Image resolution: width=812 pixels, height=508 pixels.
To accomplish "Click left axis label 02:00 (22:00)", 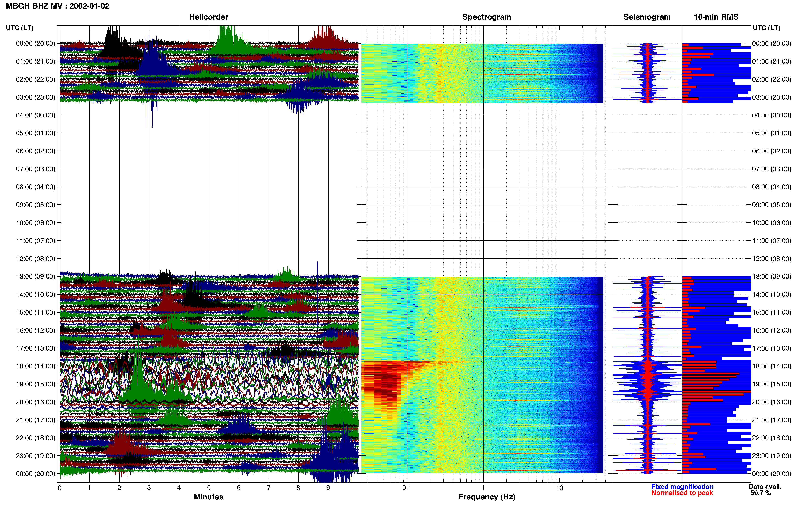I will click(x=36, y=79).
